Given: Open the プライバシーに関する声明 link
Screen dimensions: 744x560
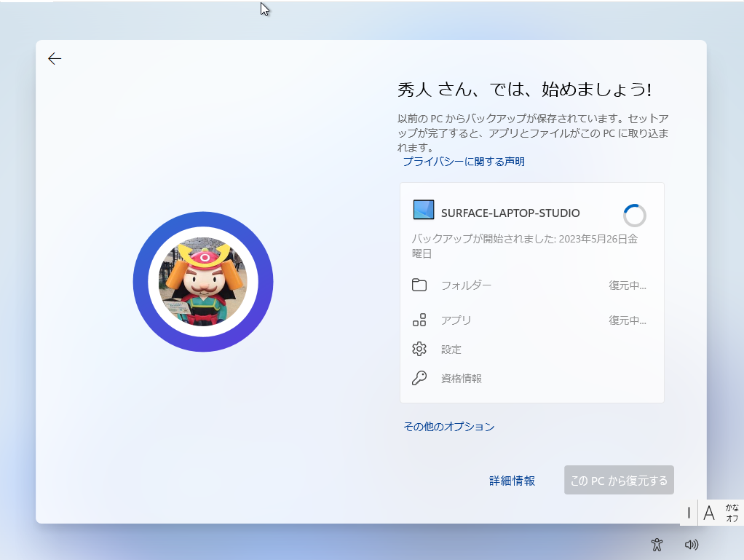Looking at the screenshot, I should (464, 161).
